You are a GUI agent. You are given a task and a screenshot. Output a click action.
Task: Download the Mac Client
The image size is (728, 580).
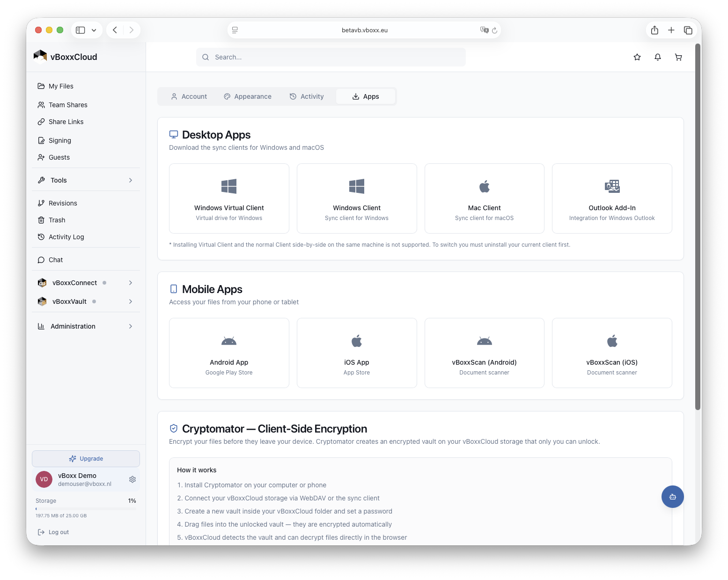pyautogui.click(x=485, y=198)
